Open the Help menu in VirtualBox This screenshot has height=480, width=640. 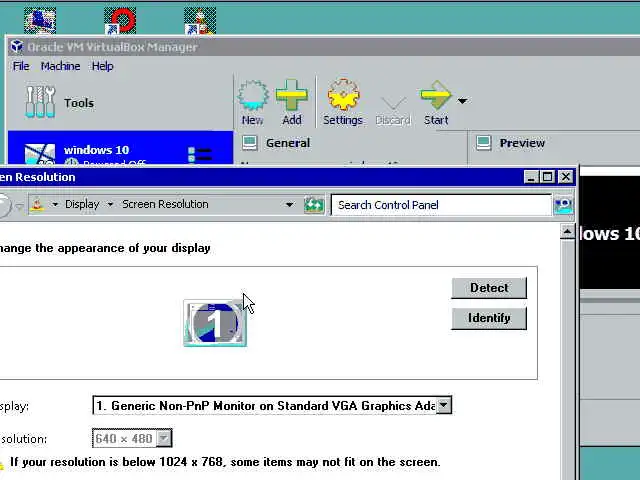click(x=102, y=66)
